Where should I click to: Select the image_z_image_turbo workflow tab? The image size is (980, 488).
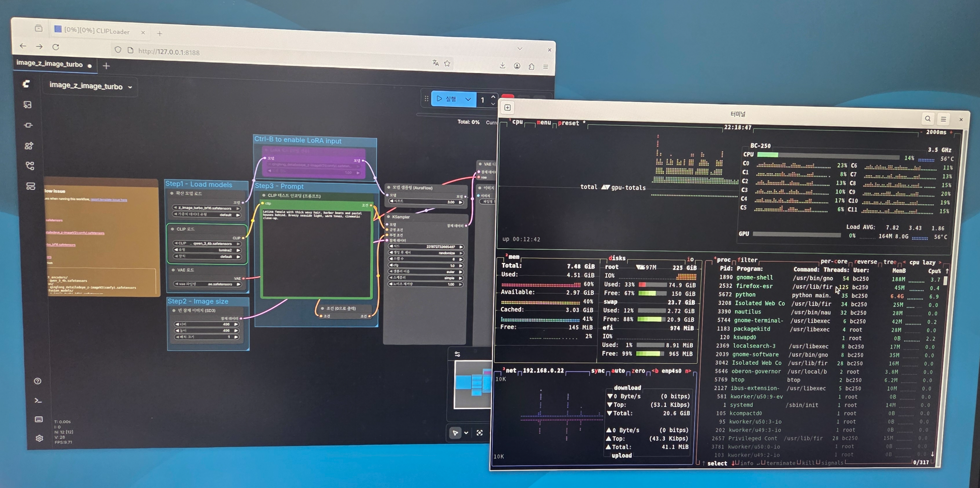pyautogui.click(x=49, y=64)
